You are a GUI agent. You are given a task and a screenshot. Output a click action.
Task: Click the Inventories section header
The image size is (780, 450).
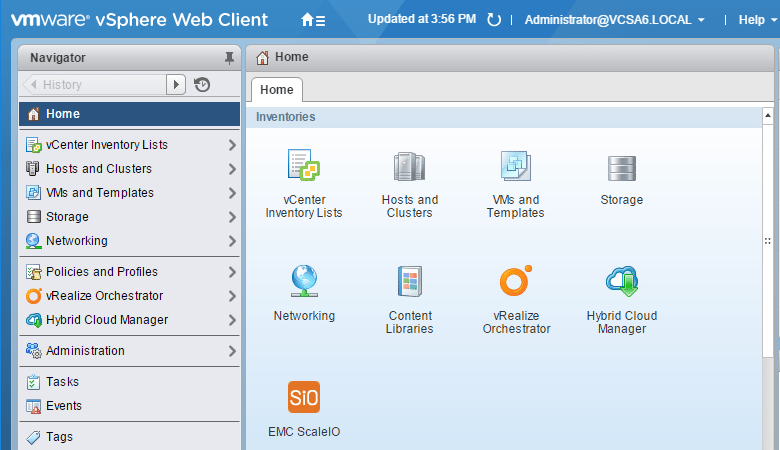(x=504, y=117)
